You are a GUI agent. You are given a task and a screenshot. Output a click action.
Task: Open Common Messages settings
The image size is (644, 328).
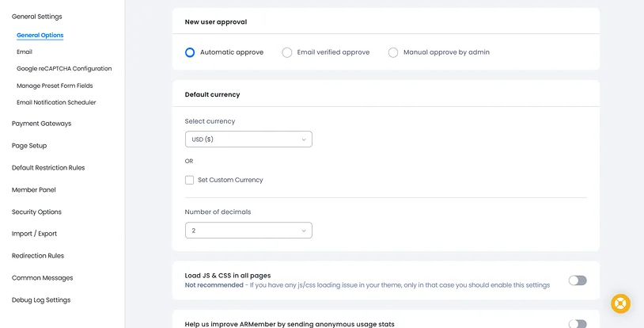tap(42, 278)
